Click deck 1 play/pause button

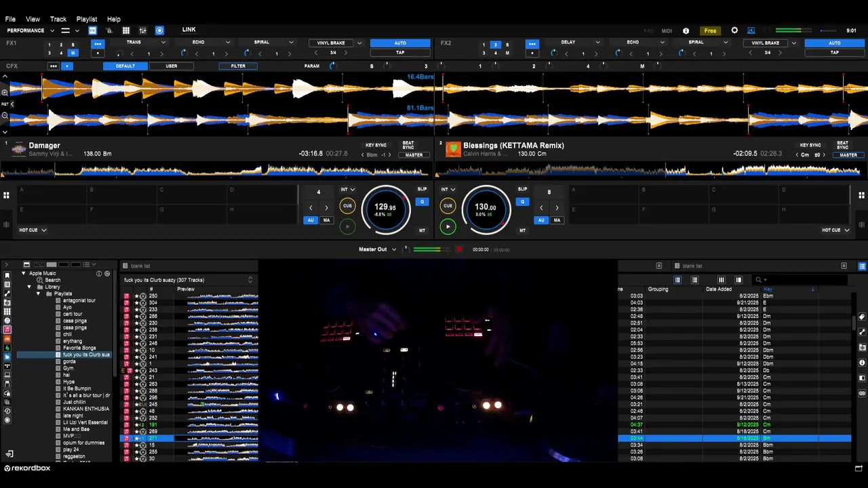coord(347,226)
